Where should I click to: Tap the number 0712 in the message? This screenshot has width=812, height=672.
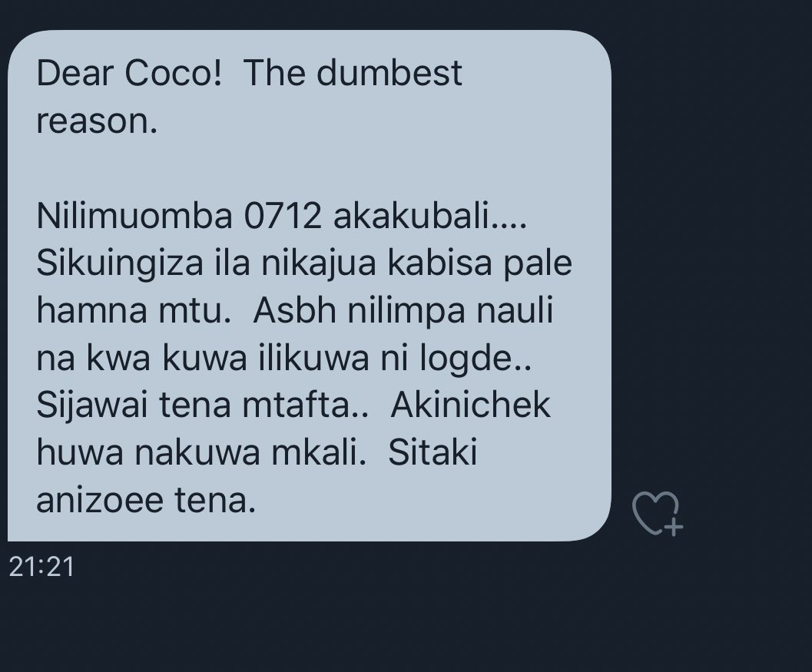(x=283, y=215)
